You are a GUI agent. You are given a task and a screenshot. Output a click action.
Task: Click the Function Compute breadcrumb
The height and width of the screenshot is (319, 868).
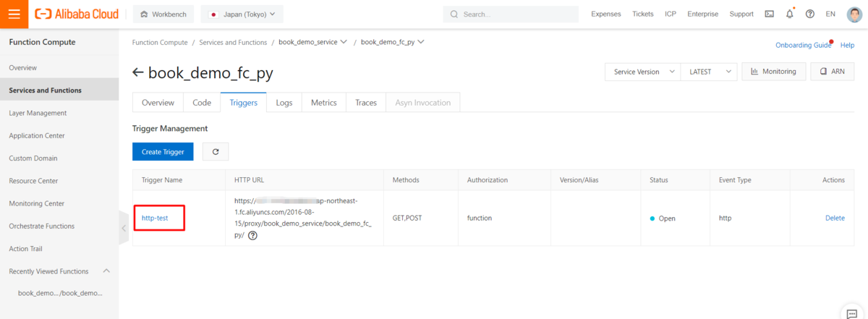click(160, 43)
